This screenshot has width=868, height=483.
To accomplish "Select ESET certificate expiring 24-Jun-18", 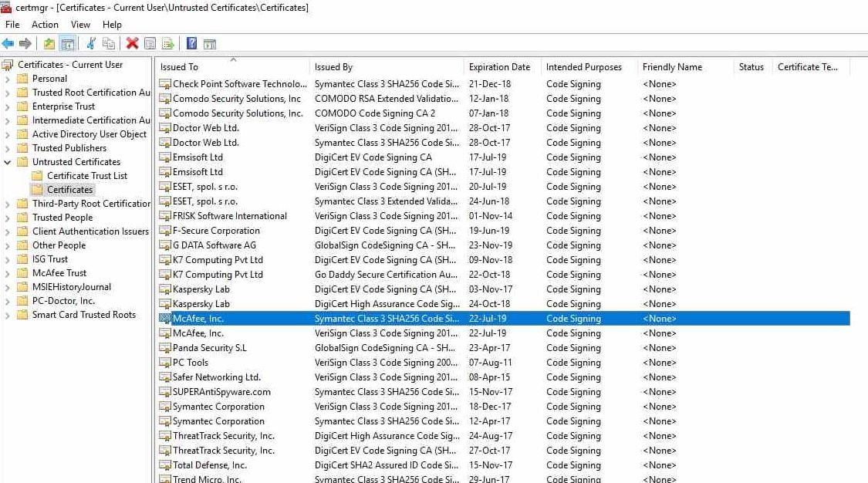I will [x=504, y=201].
